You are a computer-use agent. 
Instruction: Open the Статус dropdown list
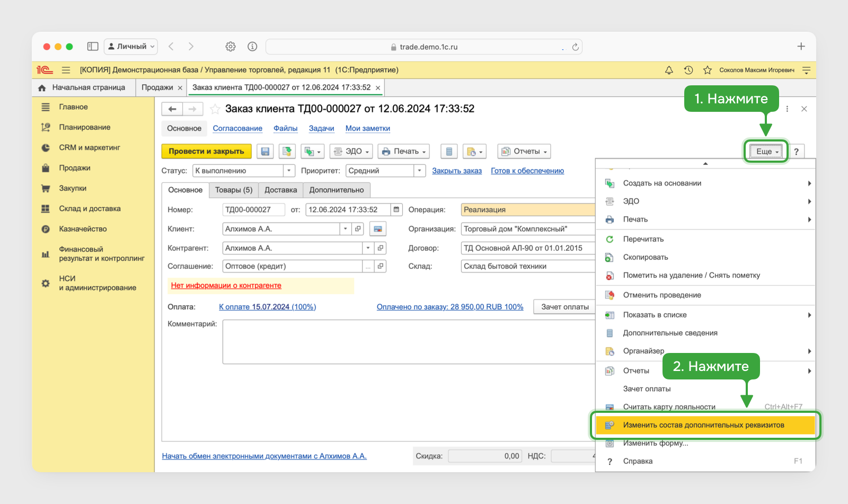pyautogui.click(x=289, y=171)
